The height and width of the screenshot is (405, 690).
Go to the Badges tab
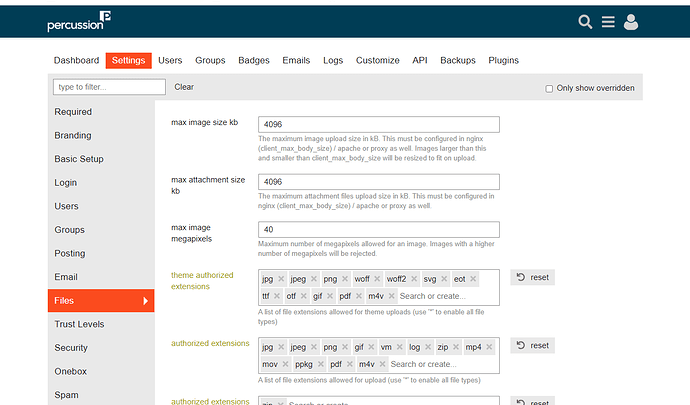[254, 60]
